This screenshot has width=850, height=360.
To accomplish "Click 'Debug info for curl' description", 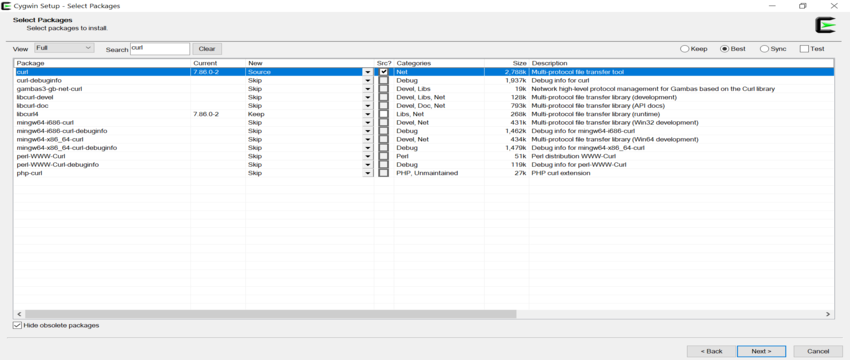I will [560, 80].
